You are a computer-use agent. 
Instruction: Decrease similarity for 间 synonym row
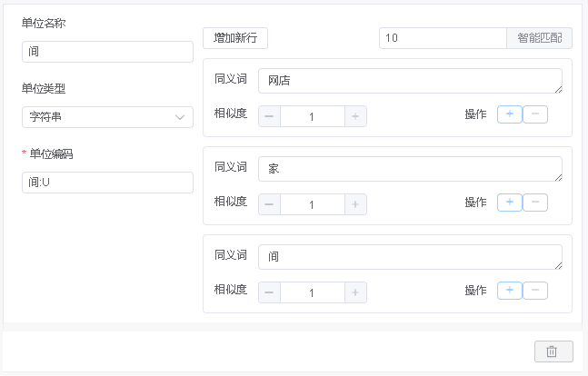(x=269, y=292)
